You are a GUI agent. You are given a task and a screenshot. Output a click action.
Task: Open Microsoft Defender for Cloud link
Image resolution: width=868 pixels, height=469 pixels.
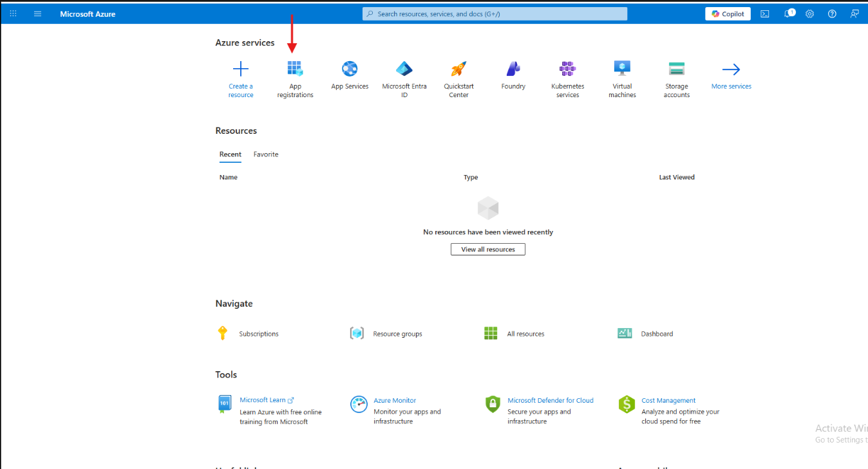coord(551,400)
